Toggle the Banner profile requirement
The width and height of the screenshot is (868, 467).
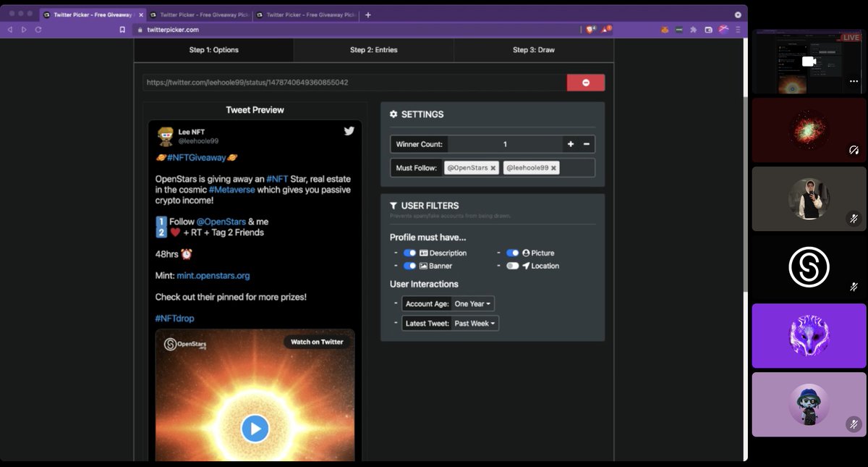click(410, 266)
